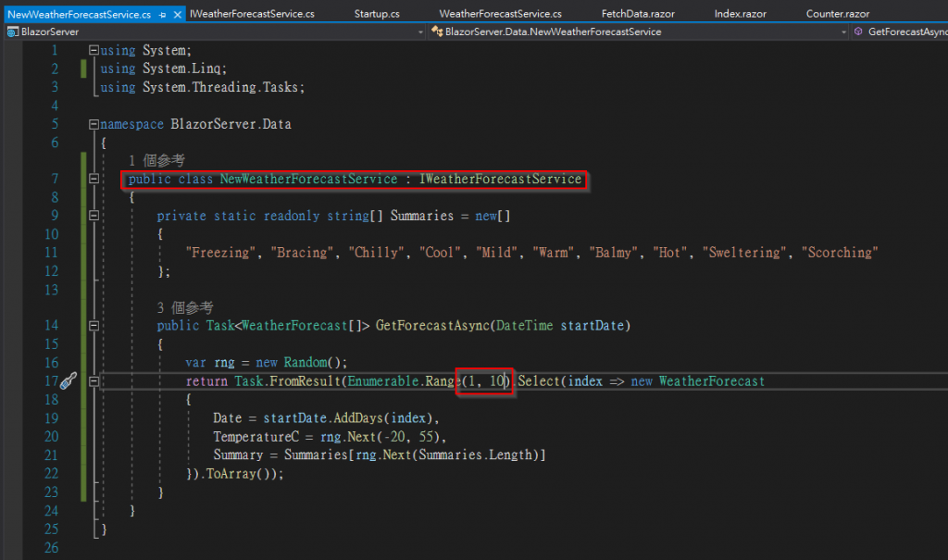Click the IWeatherForecastService interface name on line 7
948x560 pixels.
[x=500, y=179]
